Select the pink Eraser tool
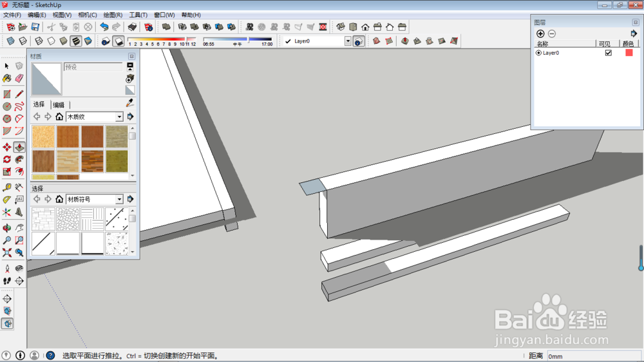This screenshot has height=362, width=644. [x=19, y=78]
